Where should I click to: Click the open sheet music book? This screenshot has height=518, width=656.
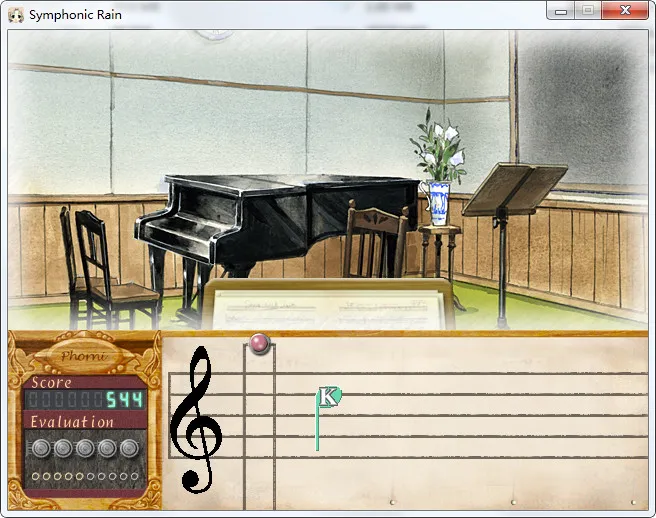point(330,303)
